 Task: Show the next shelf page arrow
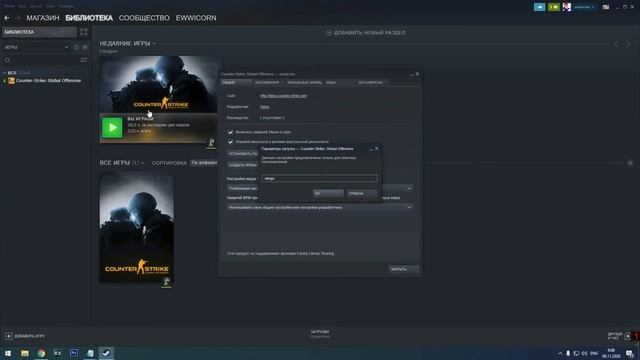click(629, 44)
